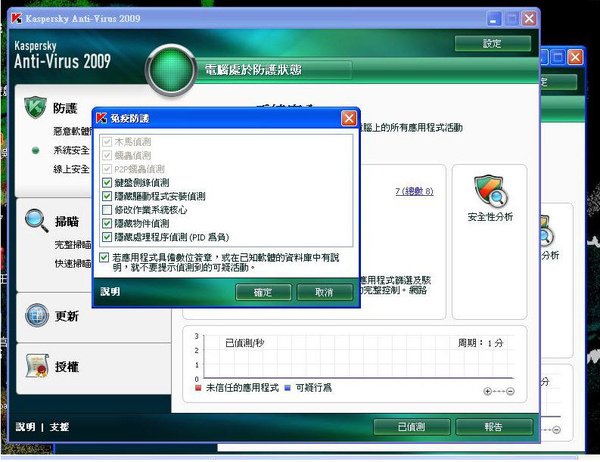Image resolution: width=600 pixels, height=462 pixels.
Task: Click the 未信任的應用程式 red legend swatch
Action: pos(198,388)
